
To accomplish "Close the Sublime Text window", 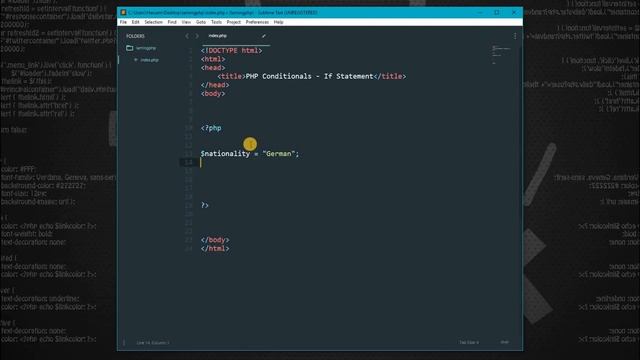I will [x=513, y=12].
